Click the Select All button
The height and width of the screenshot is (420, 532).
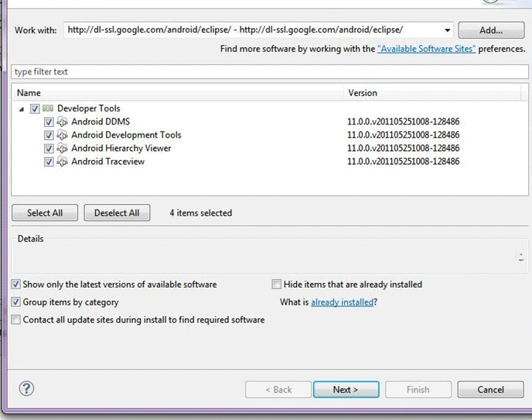[x=45, y=213]
